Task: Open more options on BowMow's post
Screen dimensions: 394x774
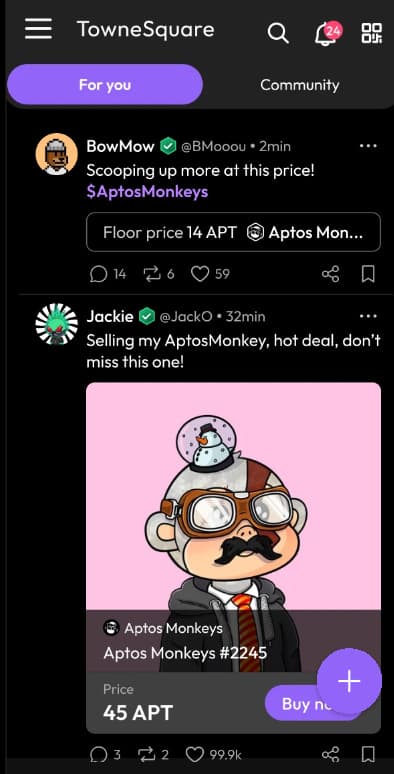Action: (x=368, y=146)
